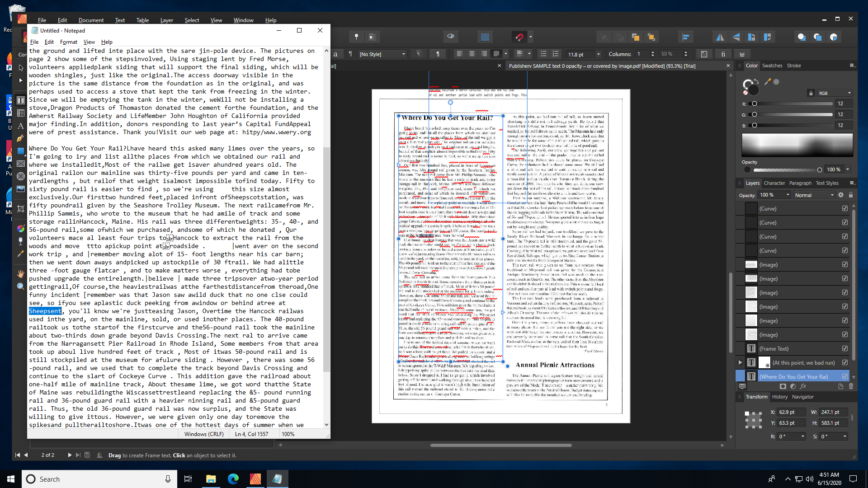Hide the fourth (Curve) layer

[845, 250]
